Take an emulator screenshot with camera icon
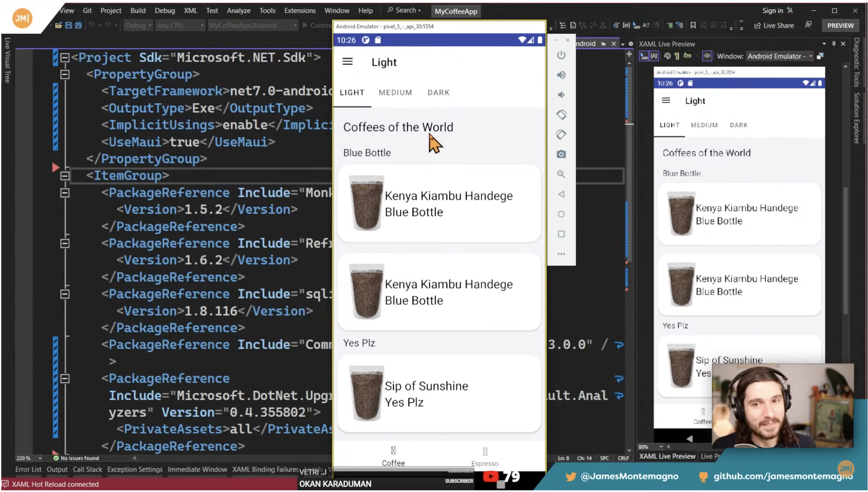This screenshot has height=492, width=868. coord(561,154)
